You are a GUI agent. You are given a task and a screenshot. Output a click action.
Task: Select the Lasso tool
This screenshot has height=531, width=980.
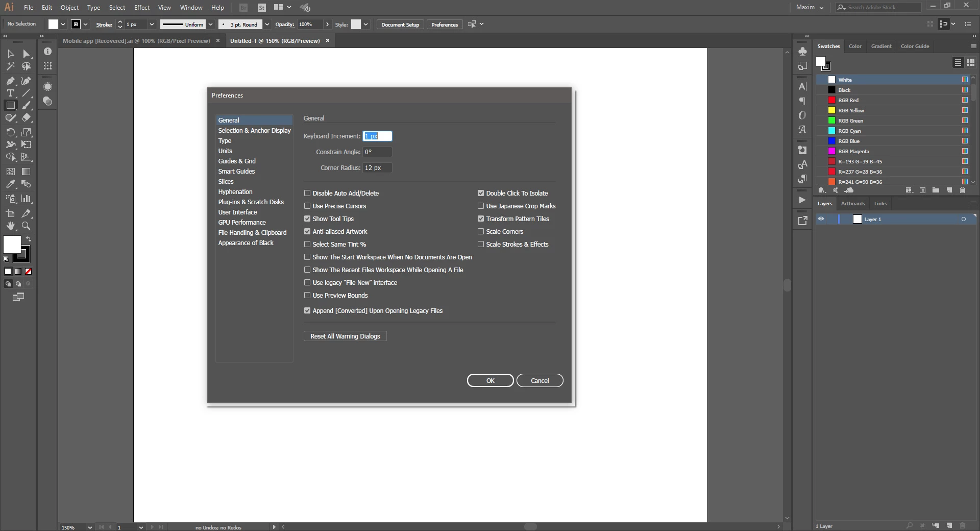tap(26, 66)
